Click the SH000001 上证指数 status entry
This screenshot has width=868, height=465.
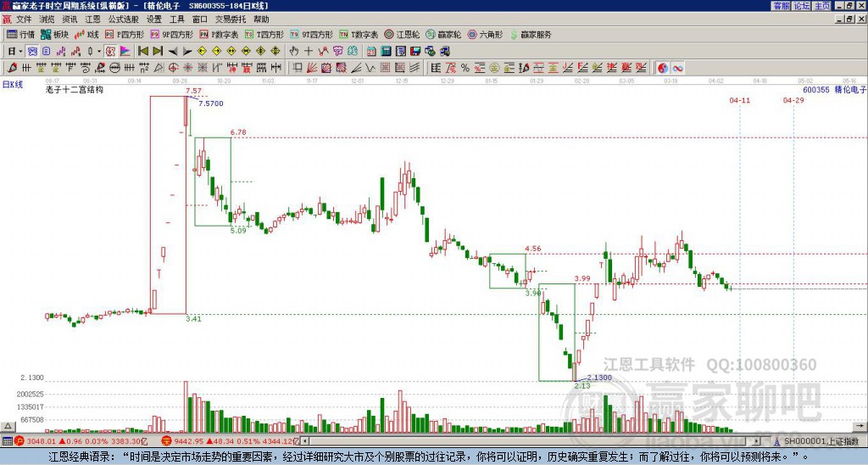[x=821, y=441]
